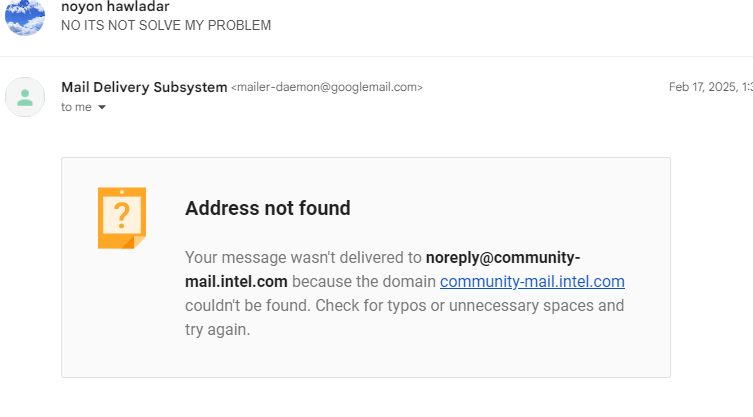Click the 'to me' recipient label
The image size is (753, 417).
coord(76,107)
